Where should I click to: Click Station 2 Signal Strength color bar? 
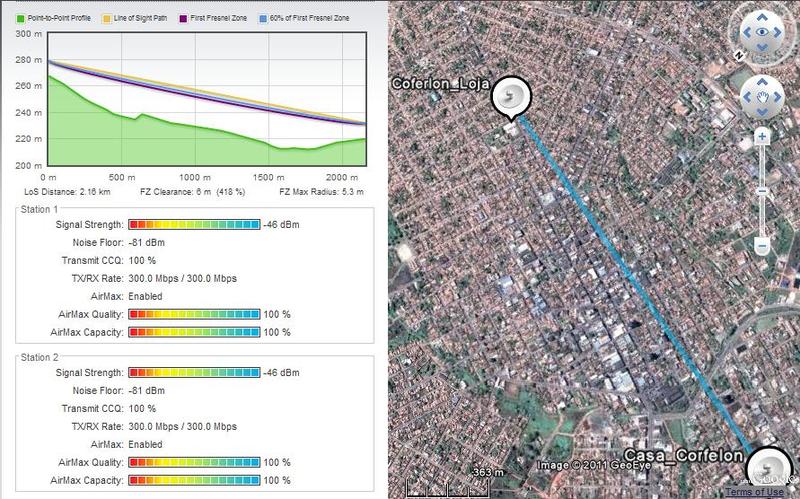click(194, 372)
